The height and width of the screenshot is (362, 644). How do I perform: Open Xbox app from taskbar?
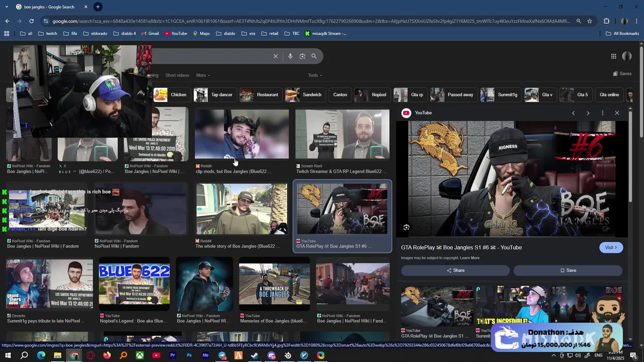tap(139, 355)
